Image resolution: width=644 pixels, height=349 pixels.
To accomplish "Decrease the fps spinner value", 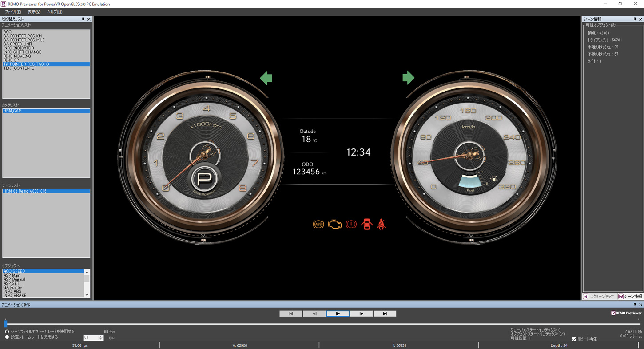I will pos(101,339).
